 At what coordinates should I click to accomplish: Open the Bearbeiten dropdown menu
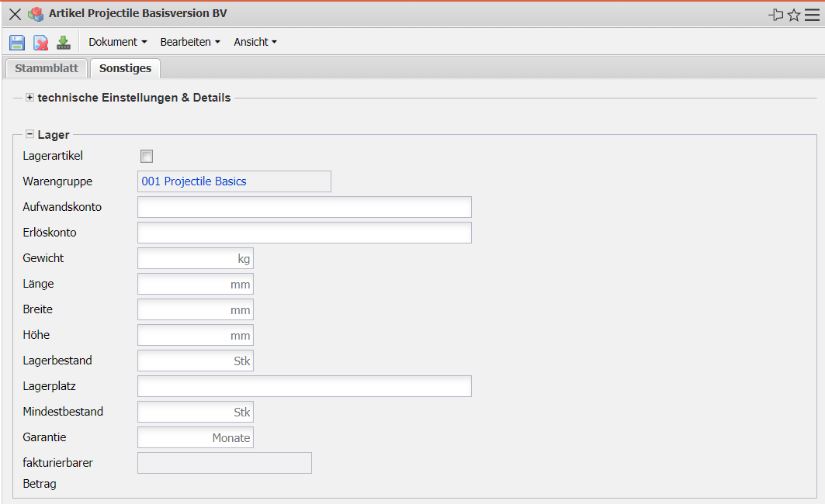point(190,42)
